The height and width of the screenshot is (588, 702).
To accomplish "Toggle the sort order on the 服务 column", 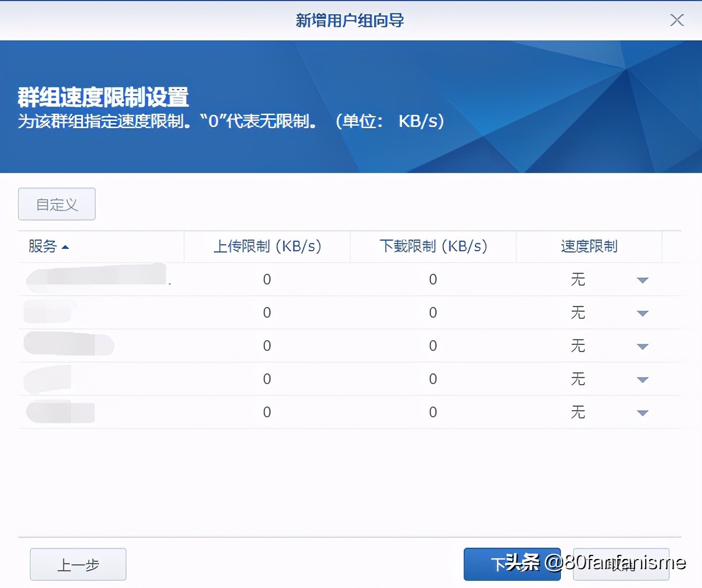I will tap(47, 247).
